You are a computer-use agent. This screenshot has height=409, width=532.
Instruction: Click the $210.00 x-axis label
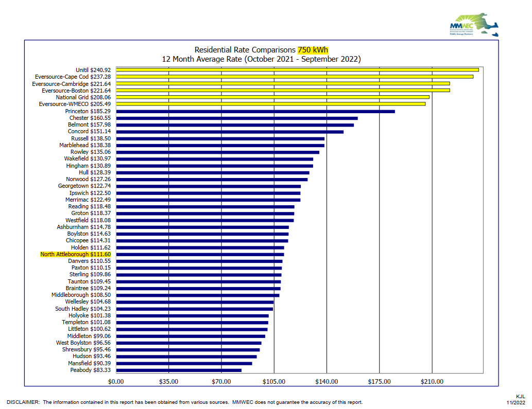click(x=432, y=382)
